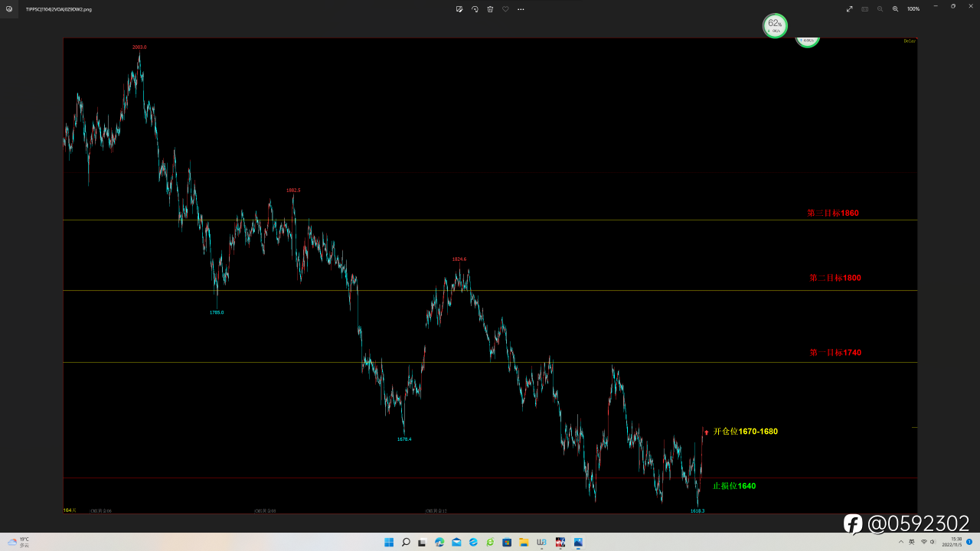The height and width of the screenshot is (551, 980).
Task: Switch to the W3 app on taskbar
Action: (x=542, y=543)
